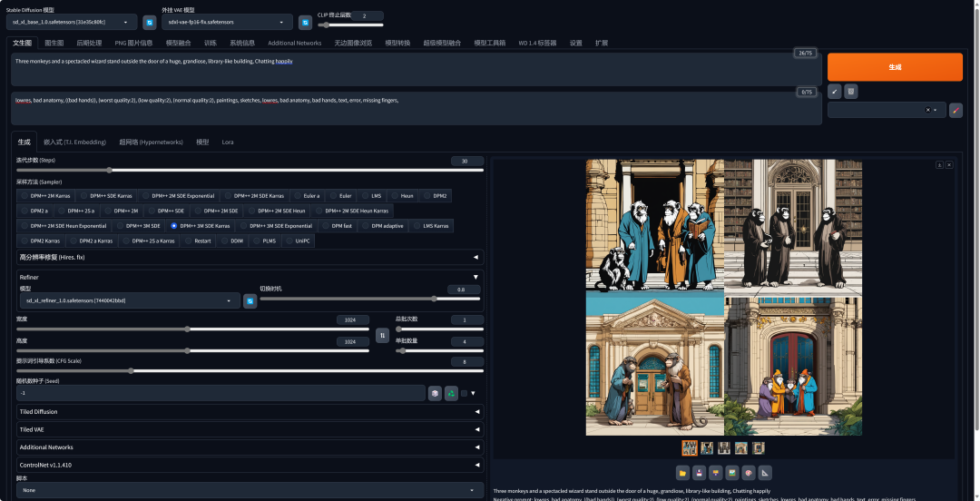Switch to the Additional Networks tab

(294, 43)
